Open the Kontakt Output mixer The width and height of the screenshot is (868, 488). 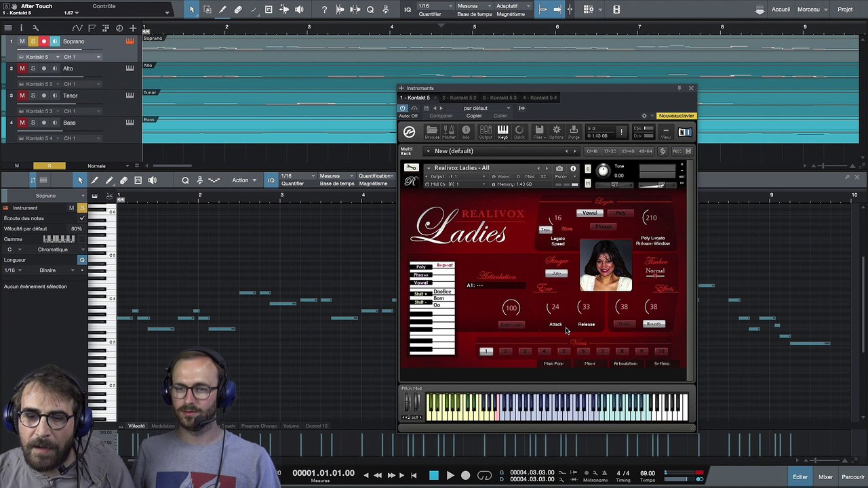486,131
